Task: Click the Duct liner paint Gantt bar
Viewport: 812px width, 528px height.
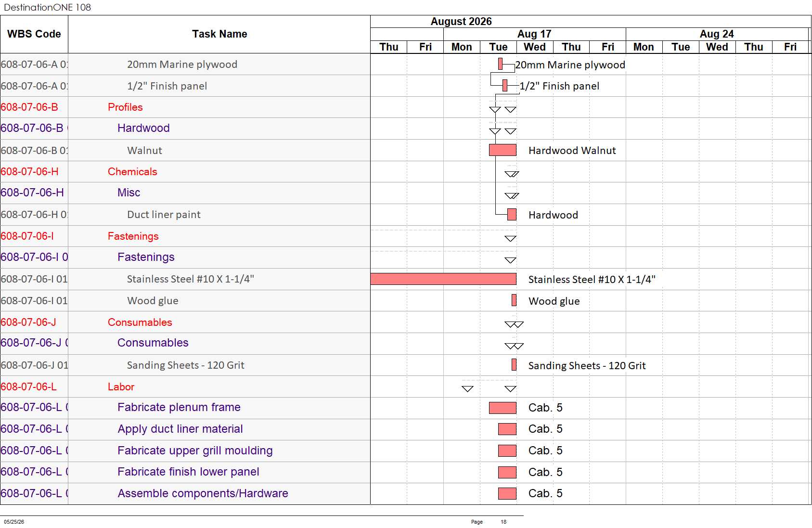Action: tap(512, 214)
